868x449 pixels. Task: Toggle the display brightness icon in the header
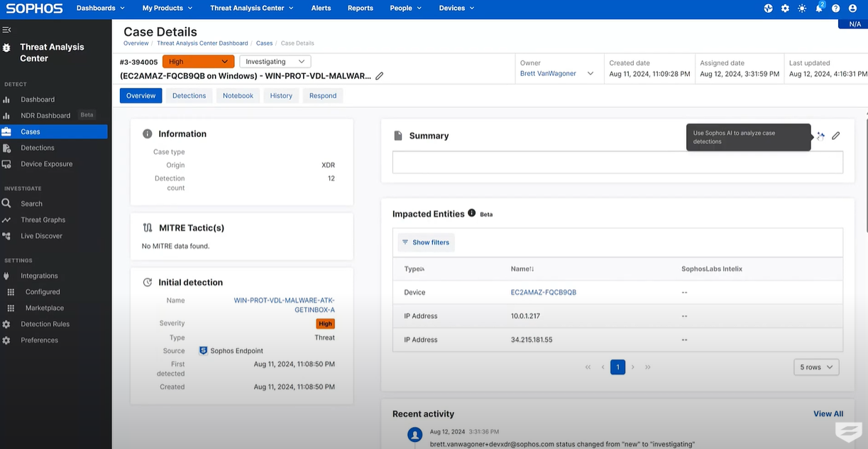(x=802, y=8)
